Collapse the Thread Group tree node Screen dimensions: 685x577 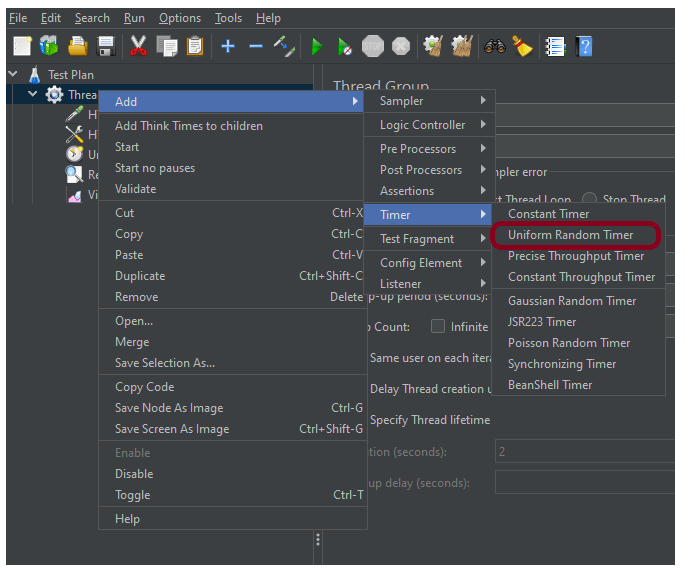pyautogui.click(x=33, y=95)
